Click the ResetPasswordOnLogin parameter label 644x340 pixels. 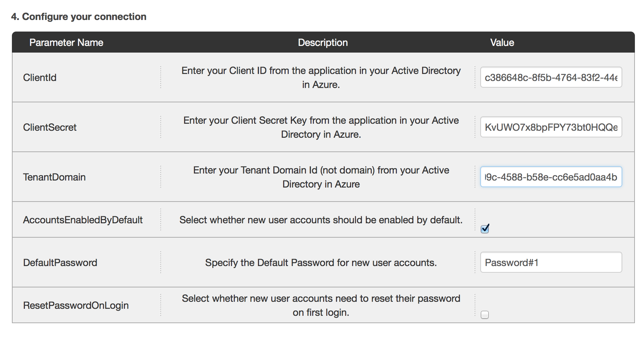tap(76, 305)
